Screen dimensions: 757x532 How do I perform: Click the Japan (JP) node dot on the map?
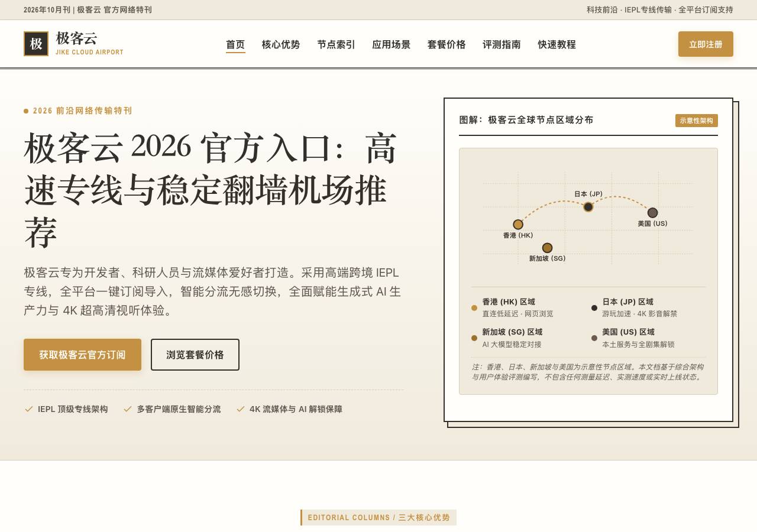click(588, 207)
